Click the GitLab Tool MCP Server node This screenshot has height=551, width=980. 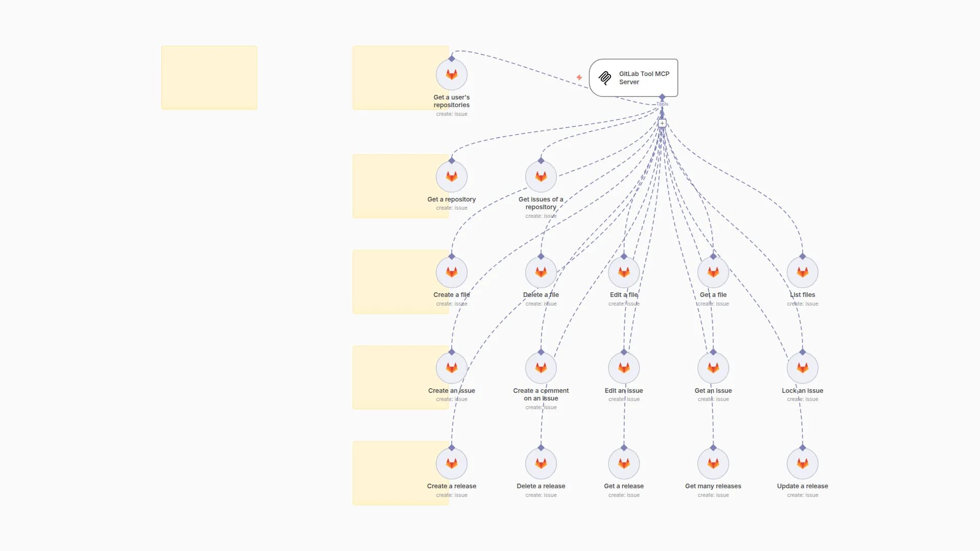[633, 78]
